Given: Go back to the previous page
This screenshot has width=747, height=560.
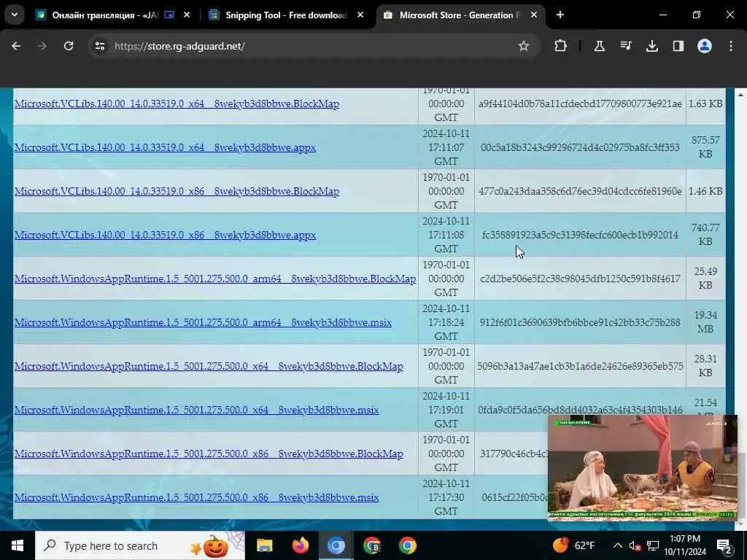Looking at the screenshot, I should point(16,46).
